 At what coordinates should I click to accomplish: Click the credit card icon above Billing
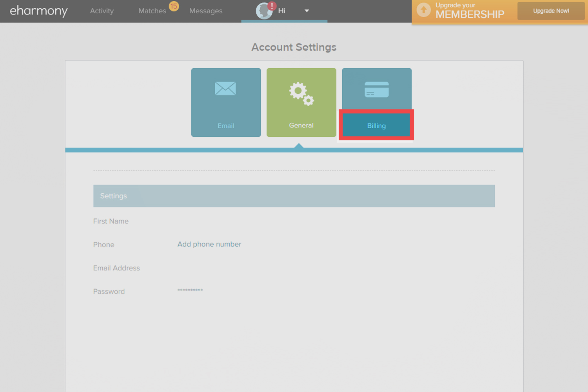coord(376,89)
